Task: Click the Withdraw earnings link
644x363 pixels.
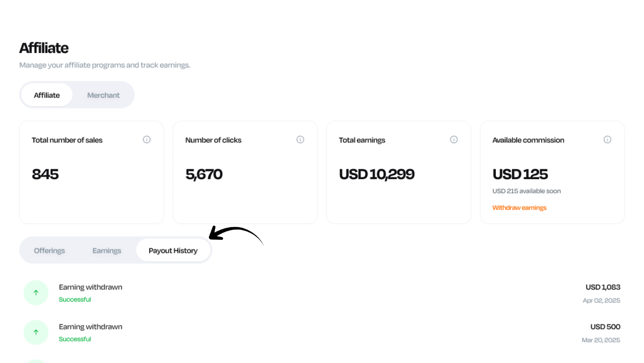Action: pos(519,208)
